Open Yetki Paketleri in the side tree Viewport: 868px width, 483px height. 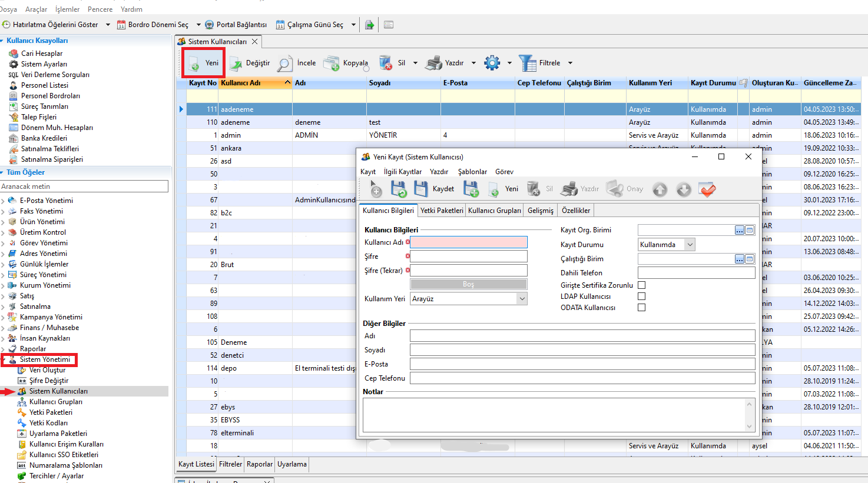tap(51, 412)
